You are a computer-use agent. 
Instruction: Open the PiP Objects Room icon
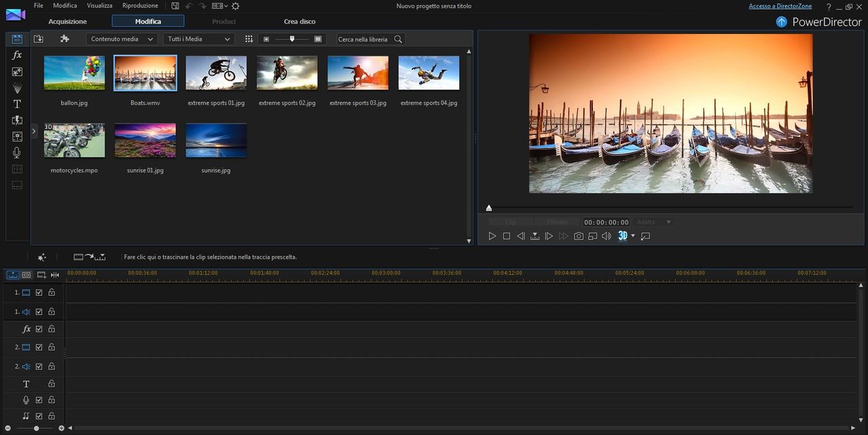pos(17,71)
